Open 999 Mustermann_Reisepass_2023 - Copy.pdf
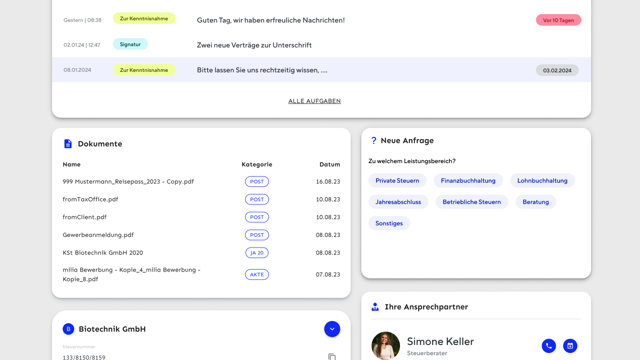Image resolution: width=640 pixels, height=360 pixels. pyautogui.click(x=128, y=182)
